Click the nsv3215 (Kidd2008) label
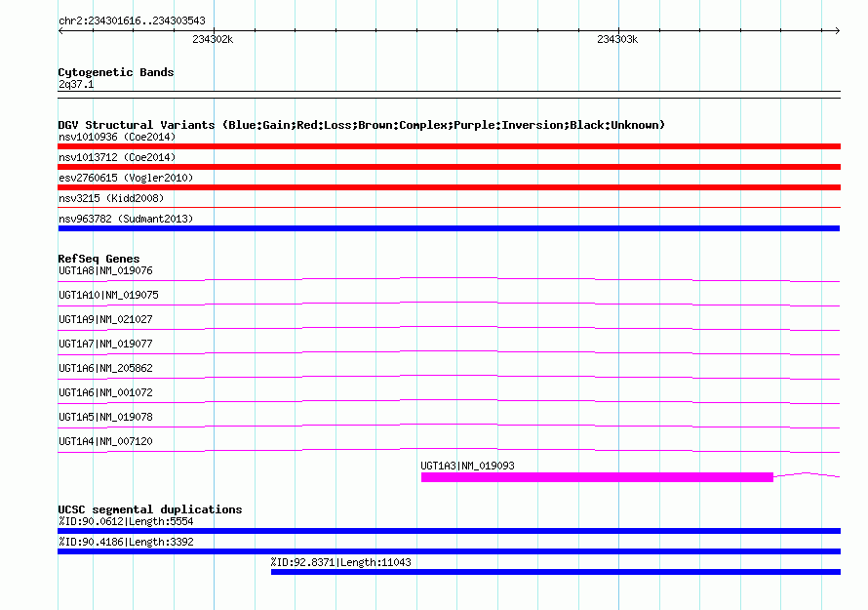Screen dimensions: 868x610 pyautogui.click(x=111, y=198)
